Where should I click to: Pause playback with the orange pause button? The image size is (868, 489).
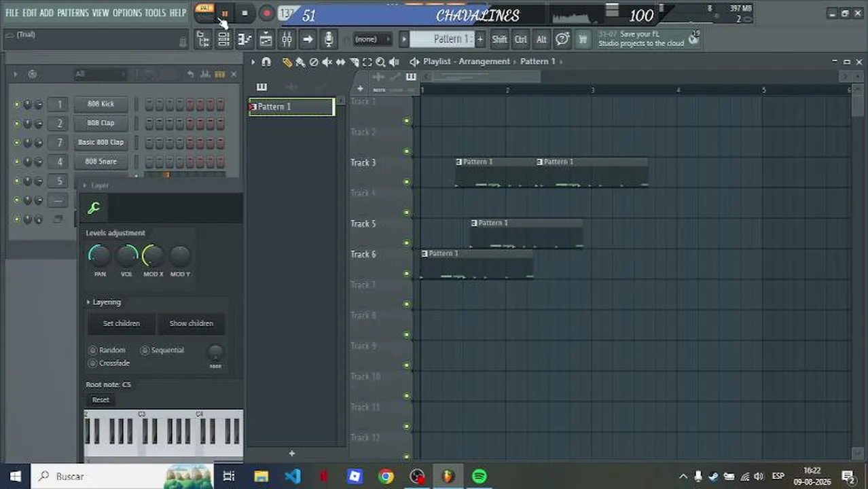tap(225, 14)
